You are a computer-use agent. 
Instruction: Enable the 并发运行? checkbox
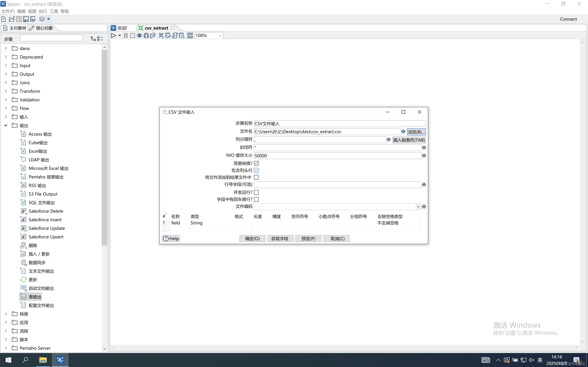[256, 192]
